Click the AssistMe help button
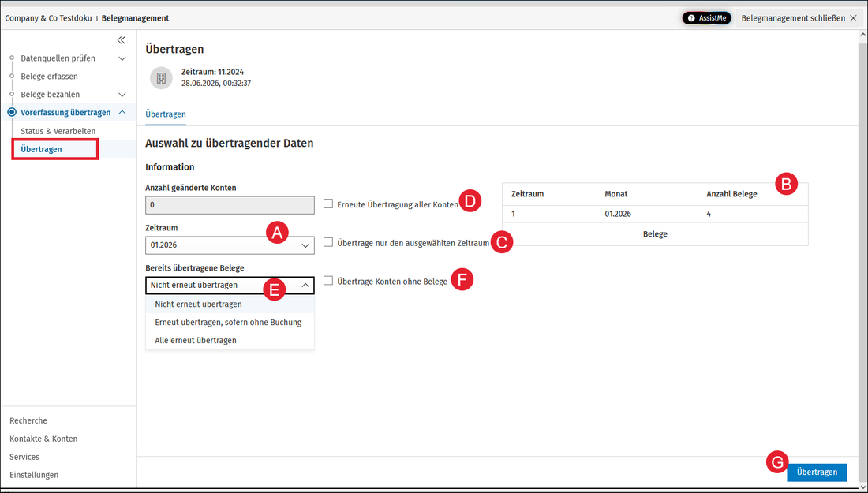The height and width of the screenshot is (493, 868). 707,18
